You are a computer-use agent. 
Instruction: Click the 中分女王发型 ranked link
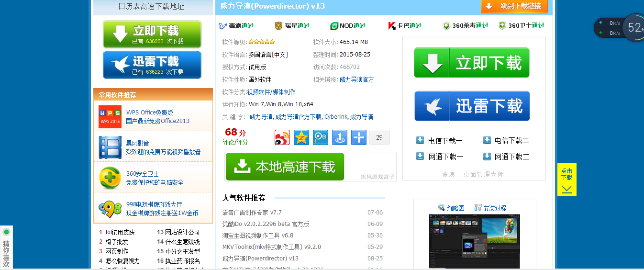(182, 251)
